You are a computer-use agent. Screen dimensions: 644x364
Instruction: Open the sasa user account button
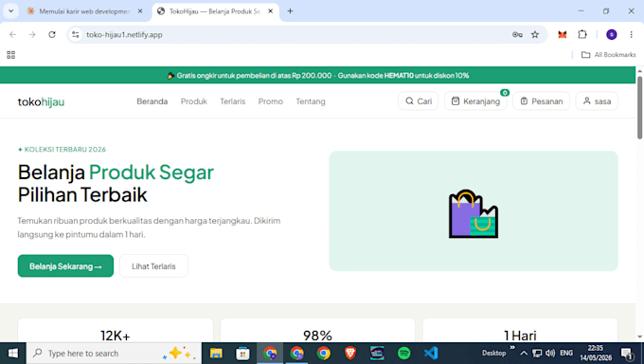click(597, 100)
